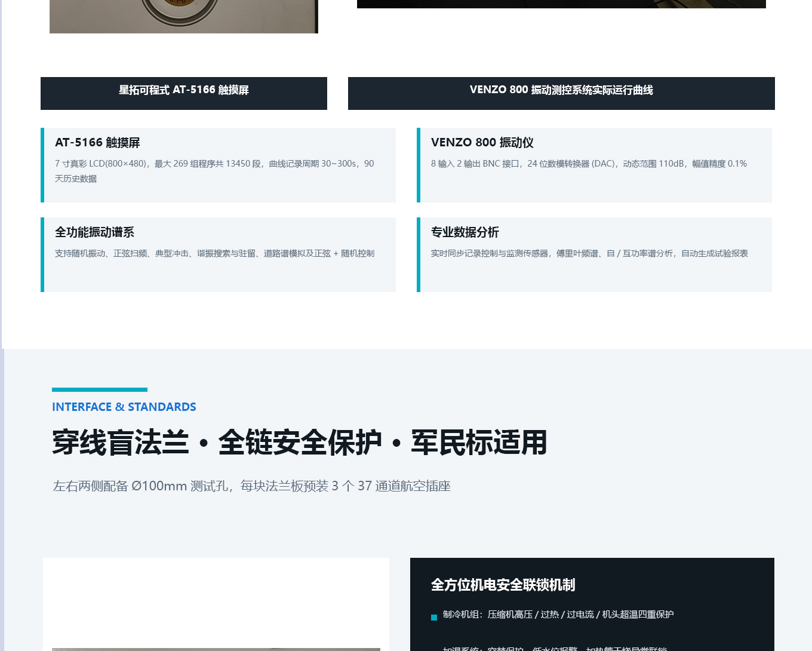Select the AT-5166 触摸屏 feature card

click(x=218, y=165)
